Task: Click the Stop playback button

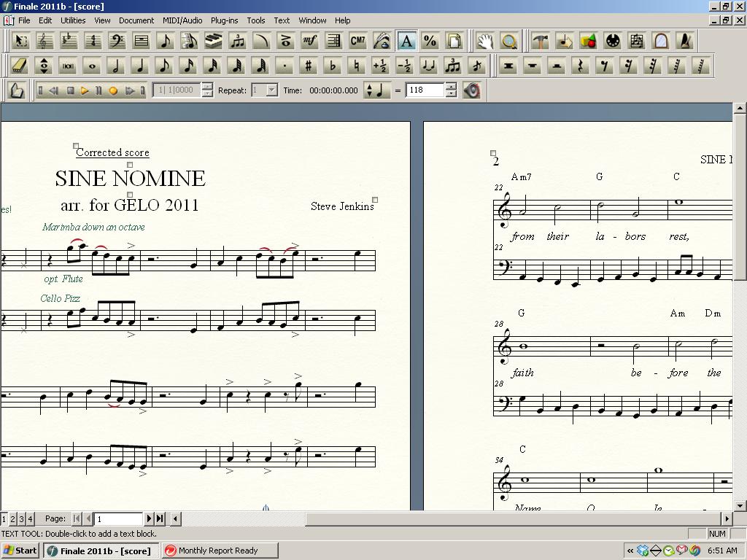Action: [71, 90]
